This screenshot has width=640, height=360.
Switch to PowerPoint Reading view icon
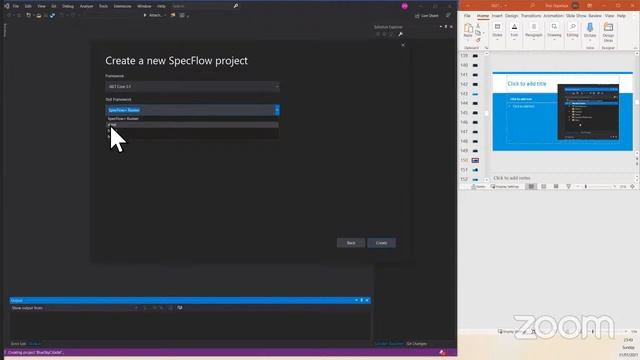pyautogui.click(x=556, y=187)
